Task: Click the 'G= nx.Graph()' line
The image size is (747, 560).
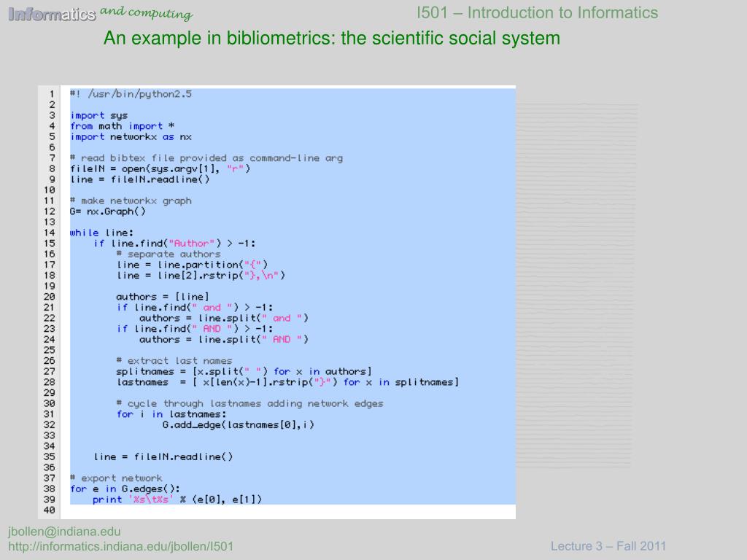Action: [108, 211]
